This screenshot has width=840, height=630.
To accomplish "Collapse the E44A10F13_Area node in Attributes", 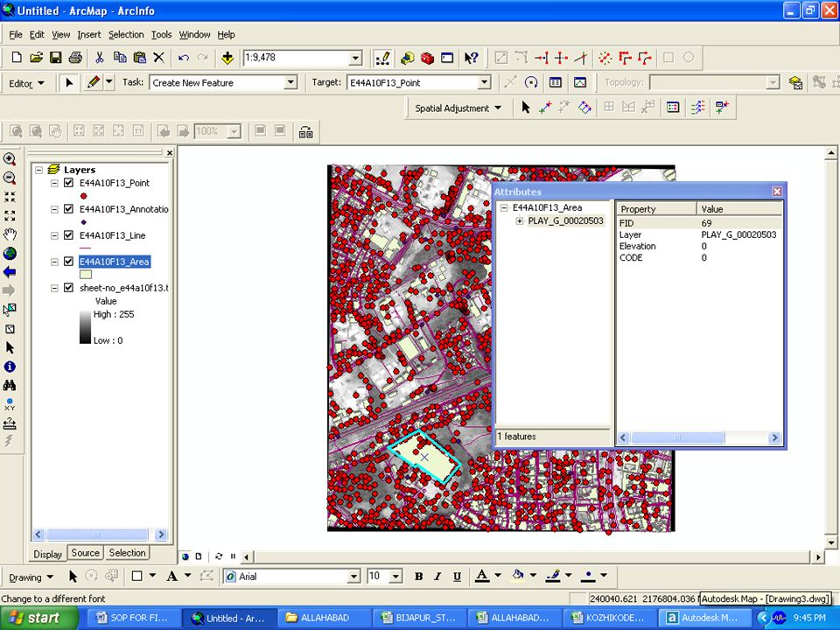I will pyautogui.click(x=504, y=208).
